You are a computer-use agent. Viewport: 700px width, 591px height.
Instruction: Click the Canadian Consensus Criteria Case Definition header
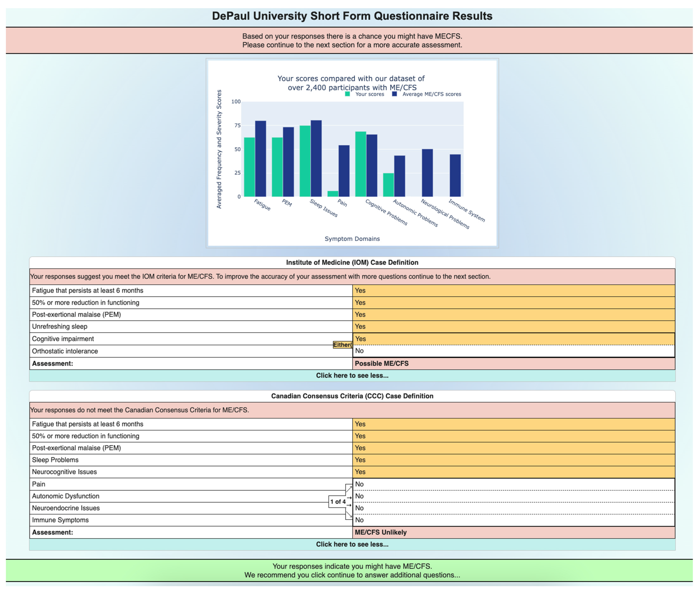[x=352, y=396]
